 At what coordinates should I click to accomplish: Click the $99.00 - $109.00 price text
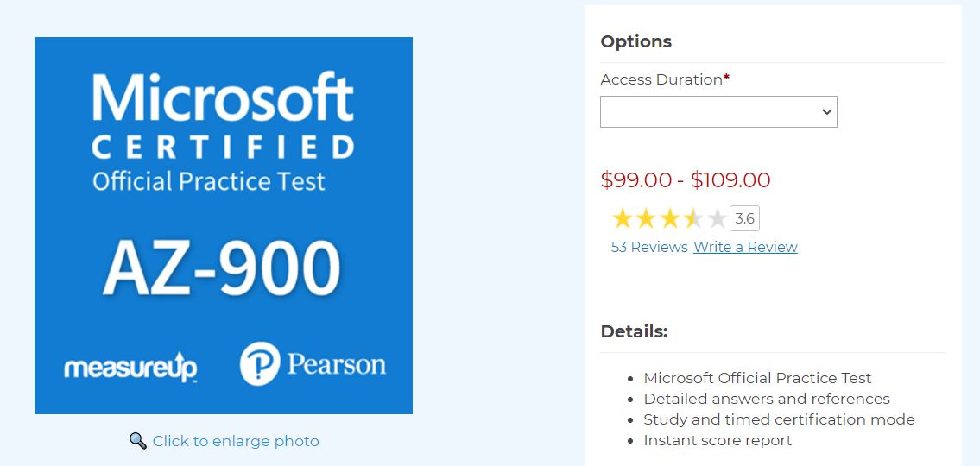click(686, 179)
